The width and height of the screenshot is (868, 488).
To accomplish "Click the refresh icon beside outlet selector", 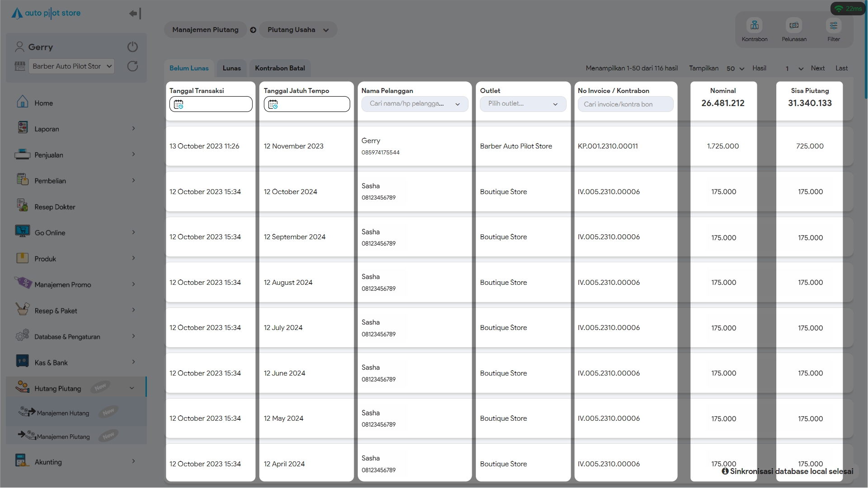I will pyautogui.click(x=132, y=66).
